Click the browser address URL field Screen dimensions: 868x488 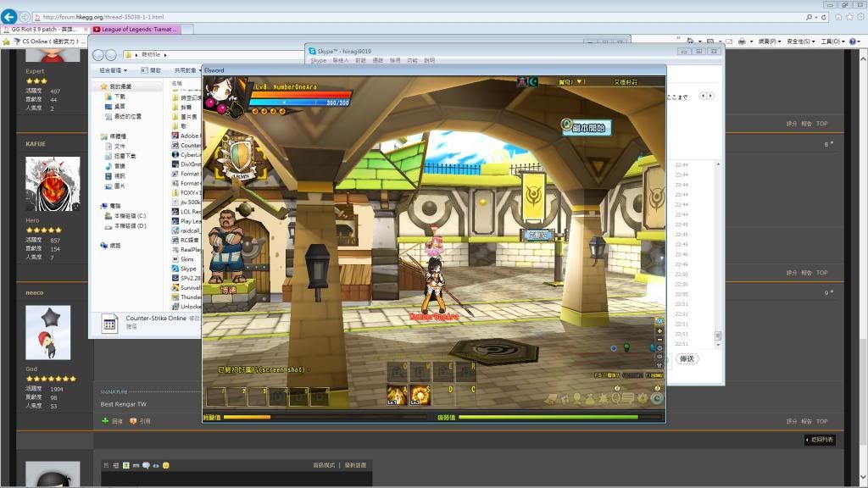pyautogui.click(x=420, y=17)
